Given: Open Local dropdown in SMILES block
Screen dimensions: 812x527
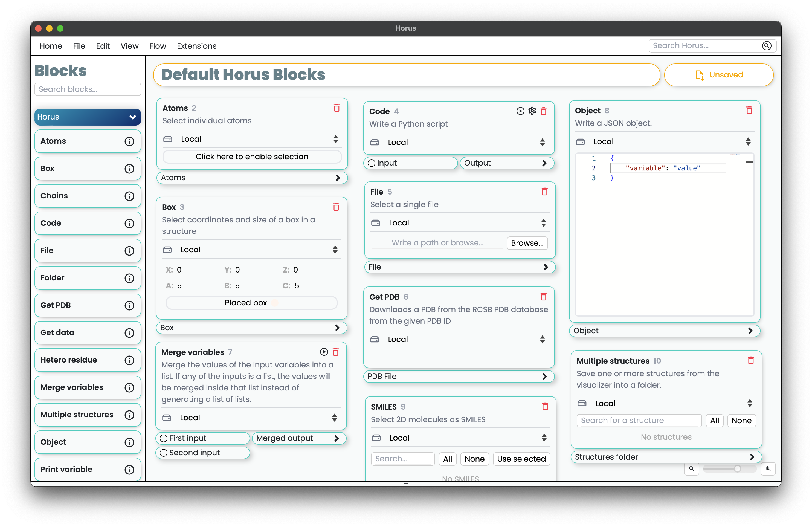Looking at the screenshot, I should pos(460,438).
